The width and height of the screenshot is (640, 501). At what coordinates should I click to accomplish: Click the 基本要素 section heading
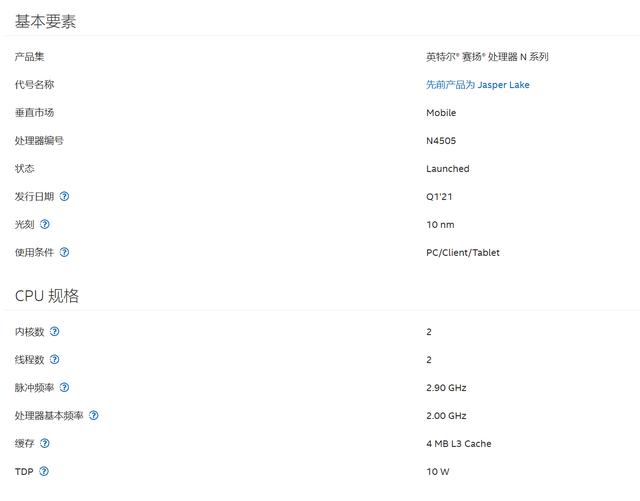point(46,21)
